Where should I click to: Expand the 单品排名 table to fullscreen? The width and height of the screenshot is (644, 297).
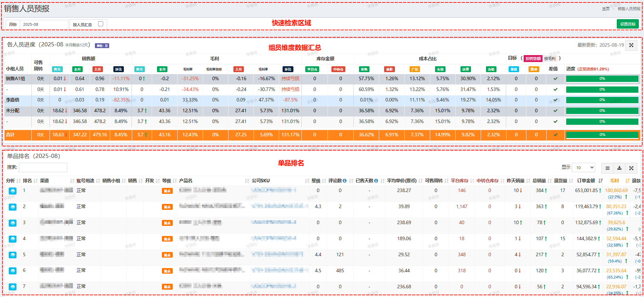click(631, 168)
